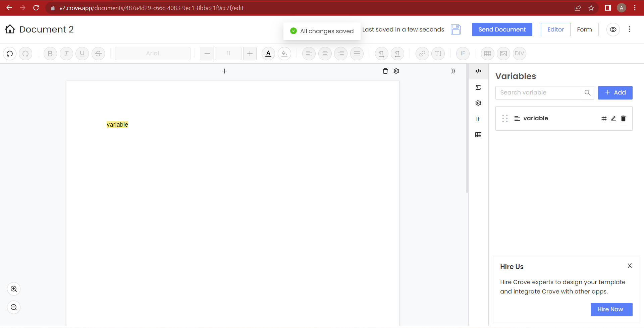Open the formulas panel via the Sigma icon
644x328 pixels.
coord(479,87)
